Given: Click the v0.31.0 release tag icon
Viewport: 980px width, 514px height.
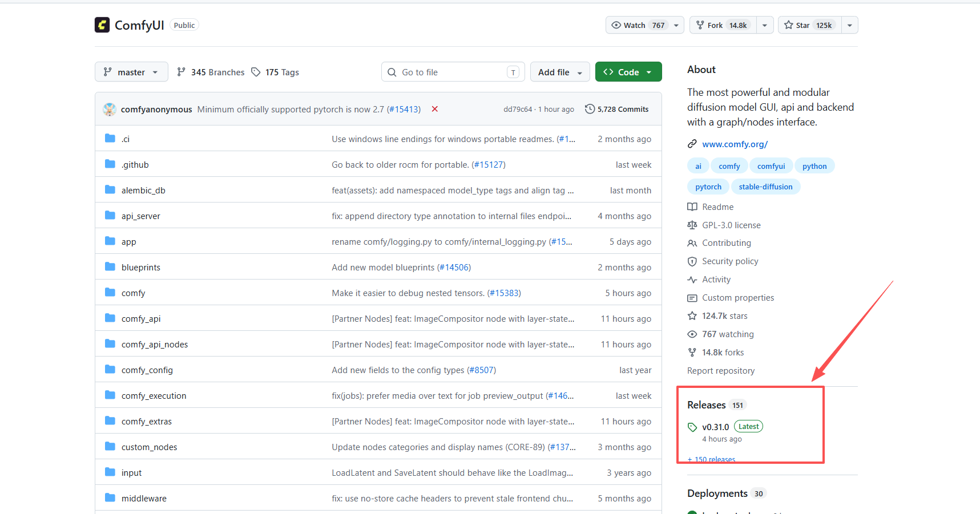Looking at the screenshot, I should [692, 427].
